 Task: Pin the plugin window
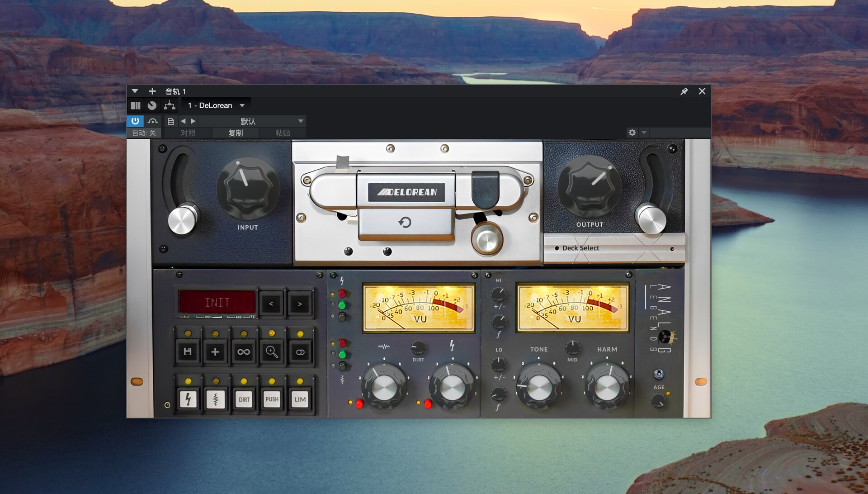coord(684,91)
